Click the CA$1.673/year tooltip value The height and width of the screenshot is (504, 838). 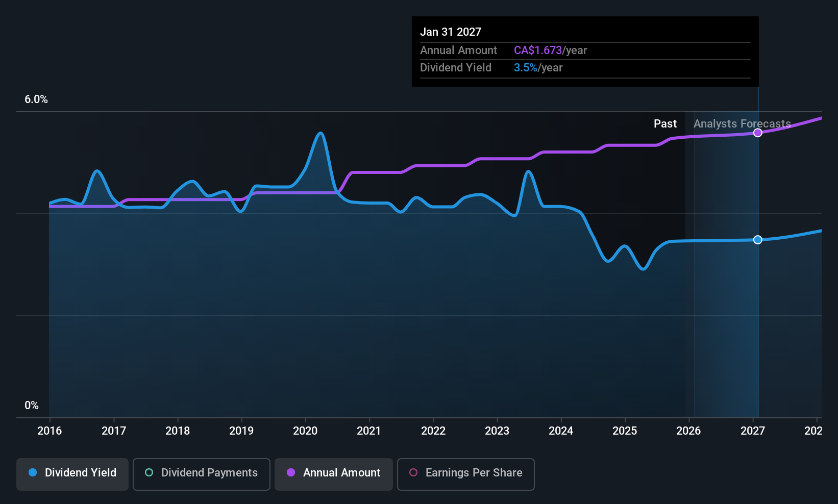pyautogui.click(x=551, y=51)
